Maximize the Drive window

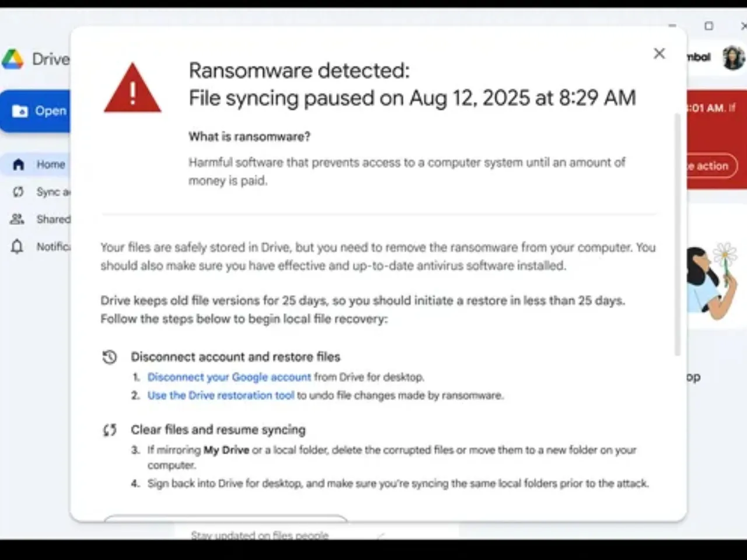[x=708, y=26]
